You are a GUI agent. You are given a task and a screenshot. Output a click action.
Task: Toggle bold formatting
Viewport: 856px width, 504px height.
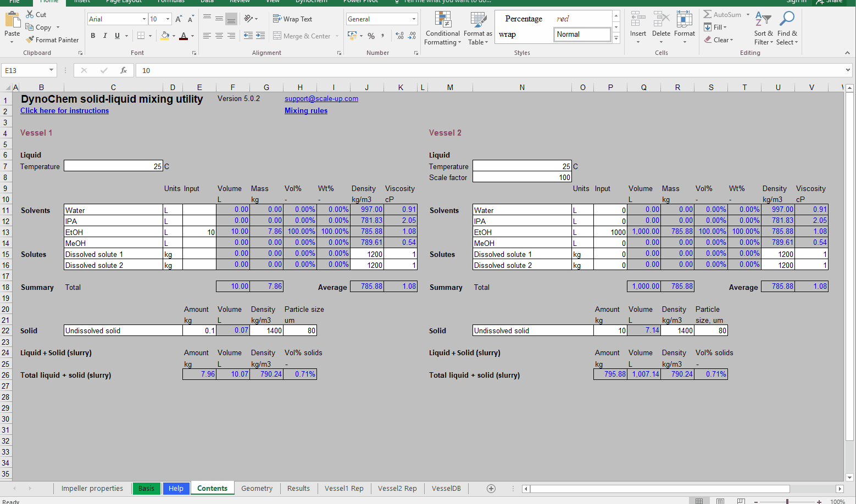click(x=93, y=36)
